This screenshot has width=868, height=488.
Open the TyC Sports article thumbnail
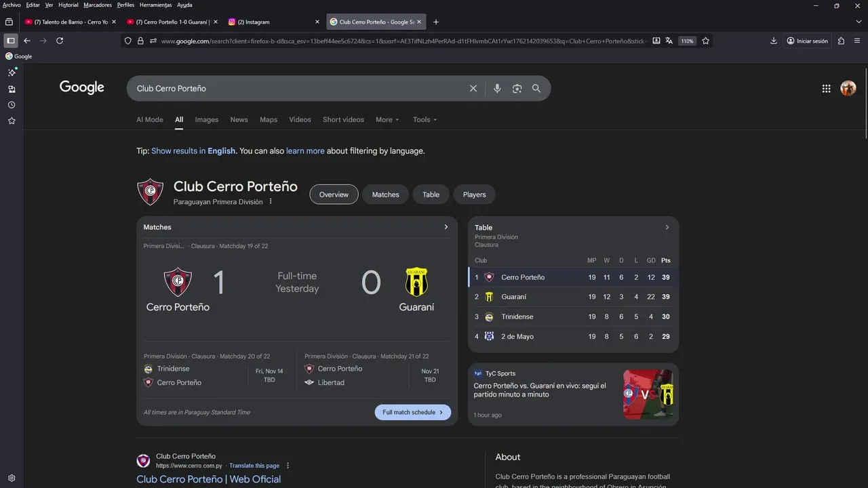tap(648, 394)
